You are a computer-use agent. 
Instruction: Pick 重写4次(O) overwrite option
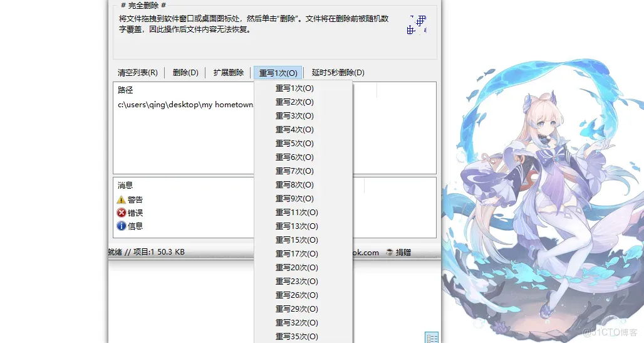[x=294, y=130]
